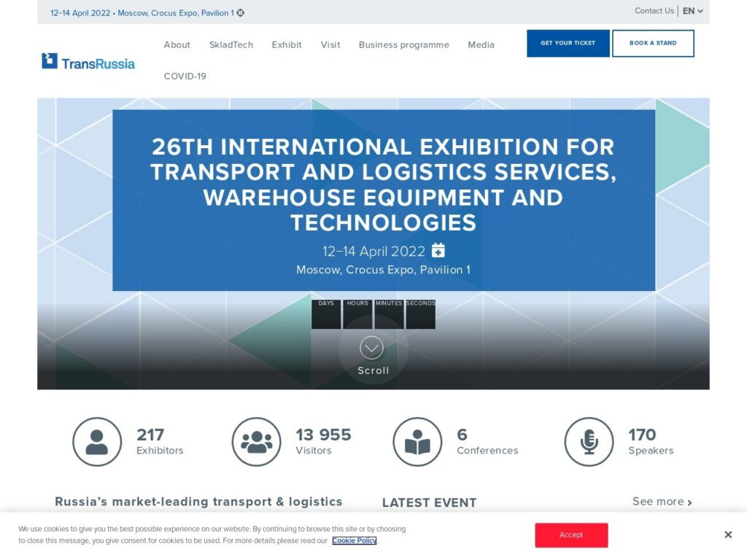This screenshot has height=560, width=747.
Task: Click the add-to-calendar icon beside 12–14 April 2022
Action: pos(438,250)
